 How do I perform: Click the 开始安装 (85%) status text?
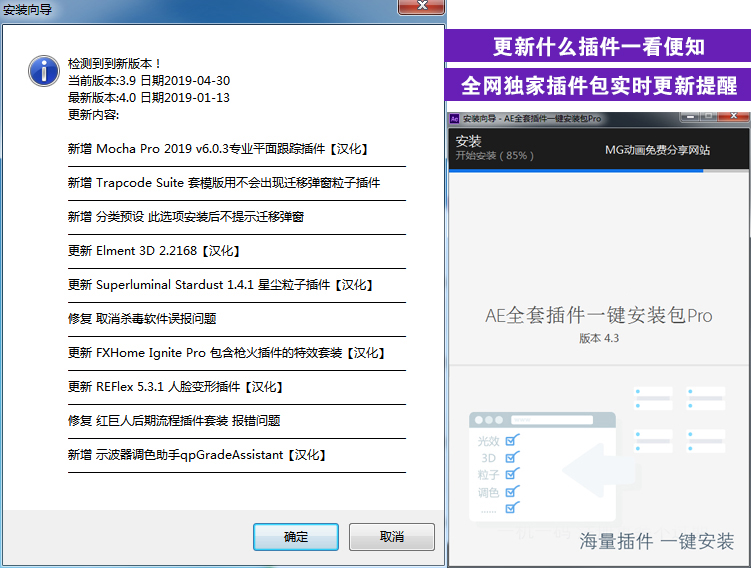494,156
